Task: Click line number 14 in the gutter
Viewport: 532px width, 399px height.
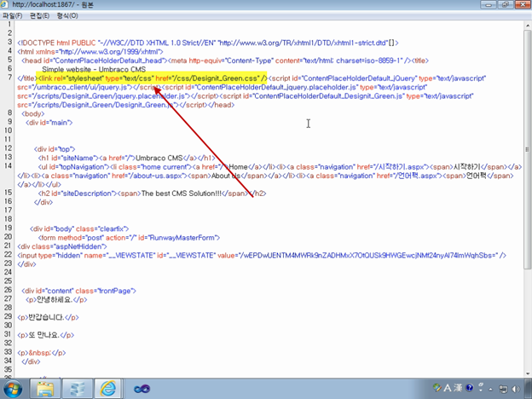Action: [8, 165]
